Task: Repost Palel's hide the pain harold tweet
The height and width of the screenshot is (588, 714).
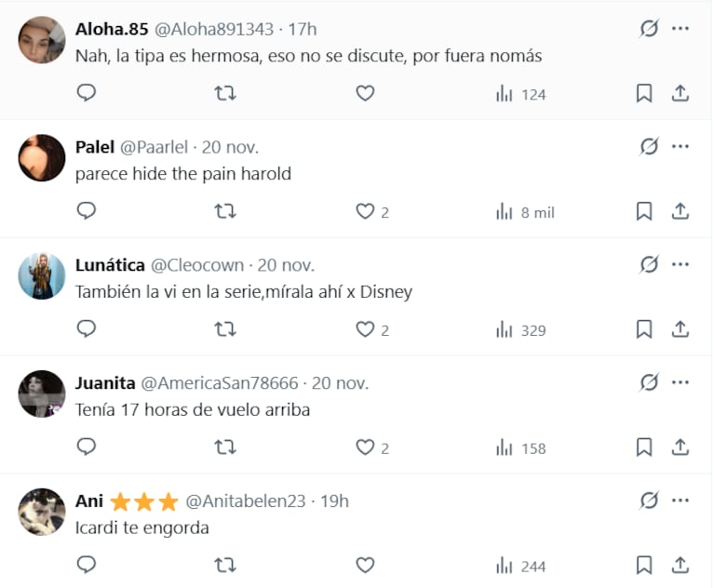Action: (x=225, y=211)
